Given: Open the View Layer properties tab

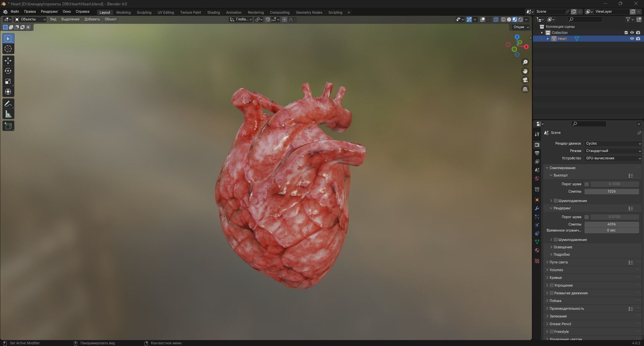Looking at the screenshot, I should (537, 161).
